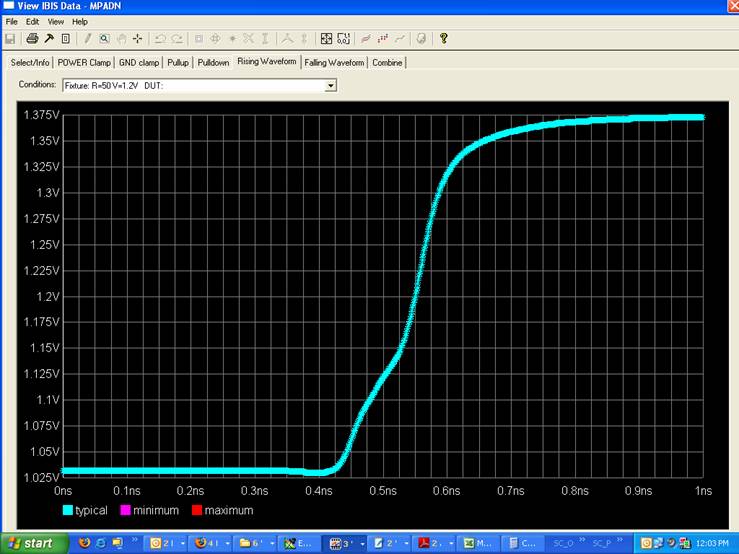Select the crosshair cursor tool

[137, 39]
